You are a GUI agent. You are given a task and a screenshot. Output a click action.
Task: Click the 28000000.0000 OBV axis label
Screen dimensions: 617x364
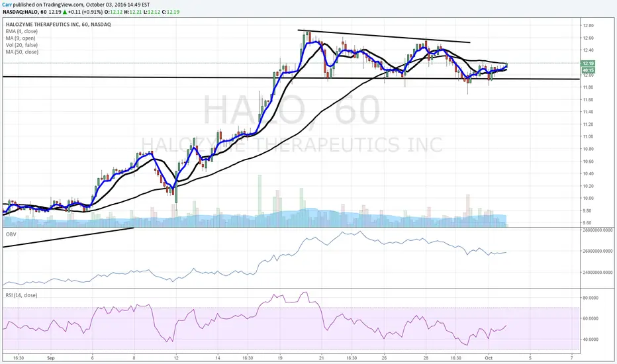tap(598, 230)
